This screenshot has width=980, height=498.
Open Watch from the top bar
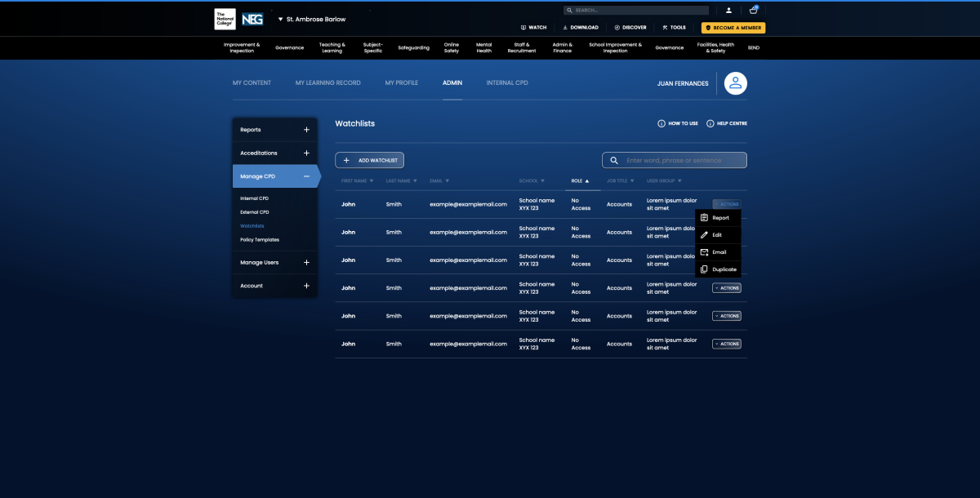pyautogui.click(x=533, y=27)
